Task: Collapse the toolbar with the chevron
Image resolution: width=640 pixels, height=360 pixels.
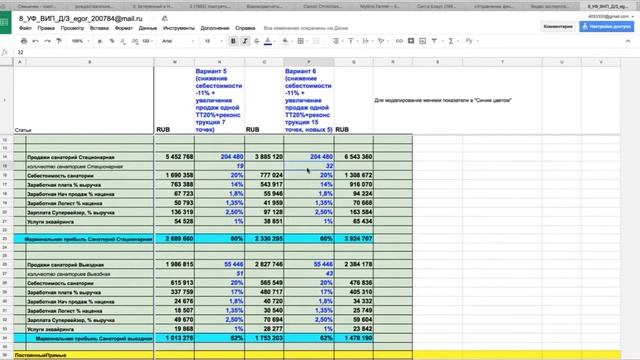Action: pyautogui.click(x=628, y=41)
